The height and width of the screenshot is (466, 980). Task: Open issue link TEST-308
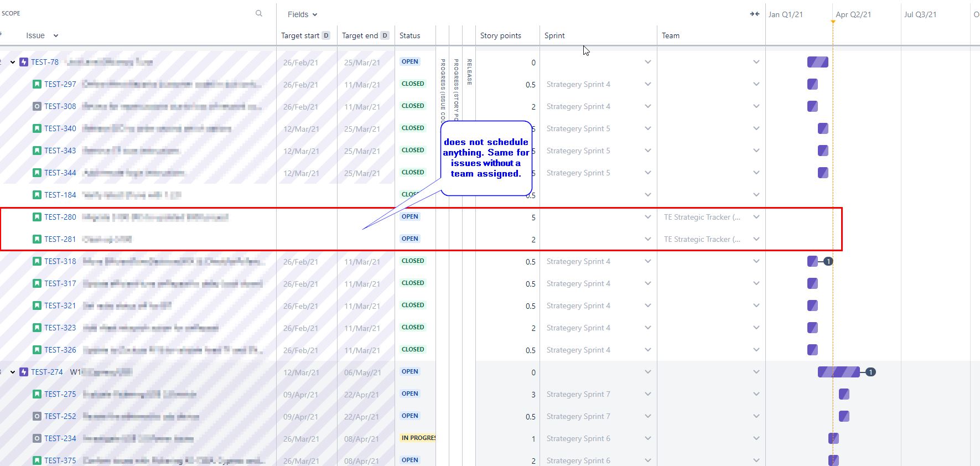coord(60,106)
